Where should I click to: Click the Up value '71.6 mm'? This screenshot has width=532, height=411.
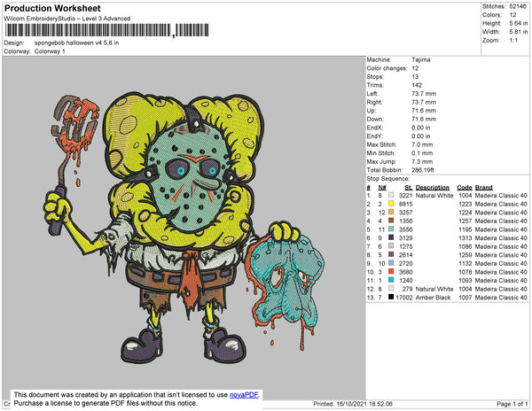coord(424,111)
